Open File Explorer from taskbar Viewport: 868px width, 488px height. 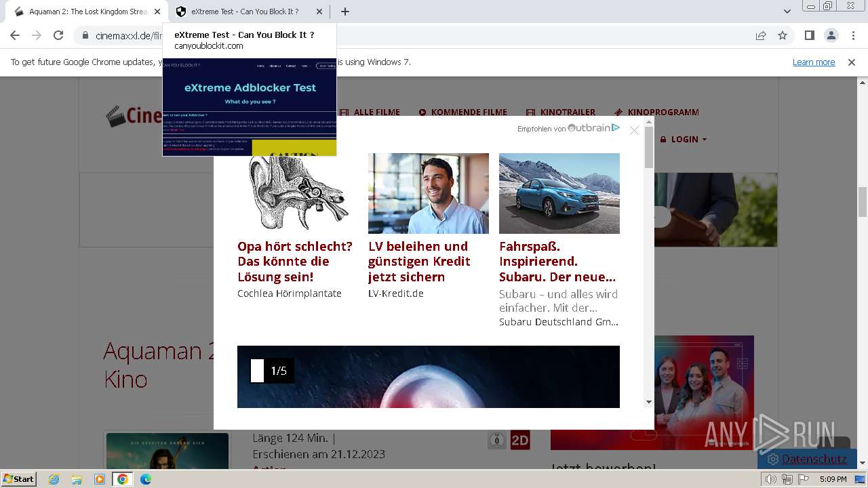77,479
